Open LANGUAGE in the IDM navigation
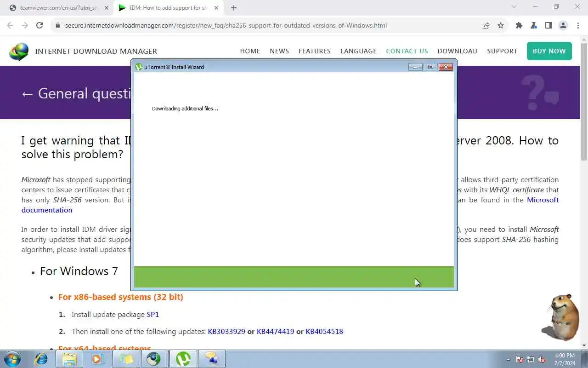 tap(358, 51)
